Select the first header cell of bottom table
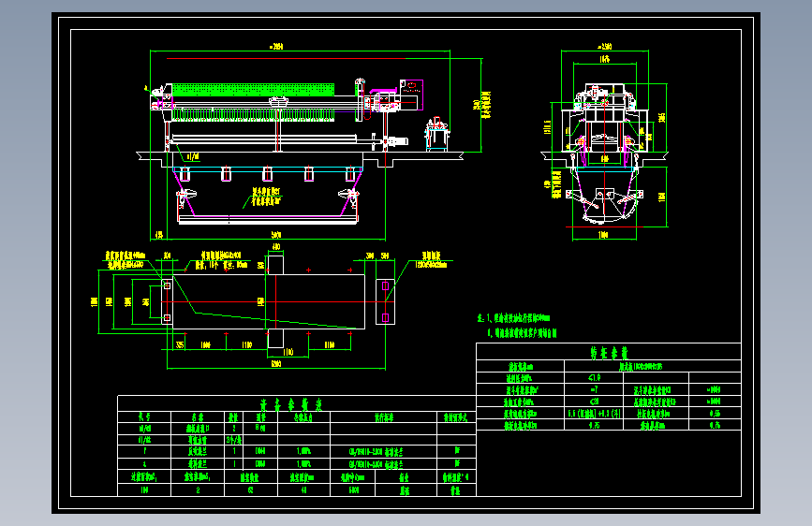The width and height of the screenshot is (812, 526). tap(144, 416)
